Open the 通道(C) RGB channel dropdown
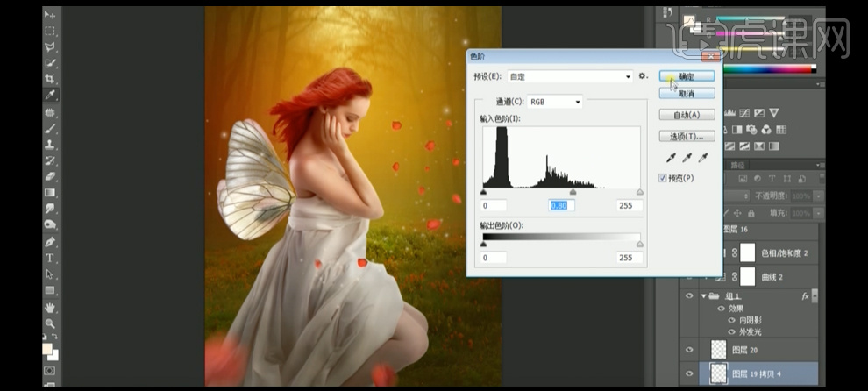Viewport: 868px width, 391px height. tap(555, 102)
